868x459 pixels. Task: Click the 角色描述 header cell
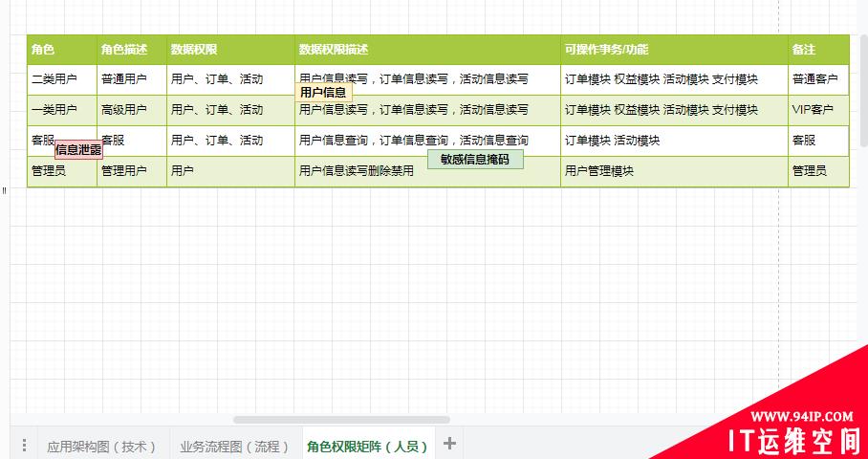point(132,50)
